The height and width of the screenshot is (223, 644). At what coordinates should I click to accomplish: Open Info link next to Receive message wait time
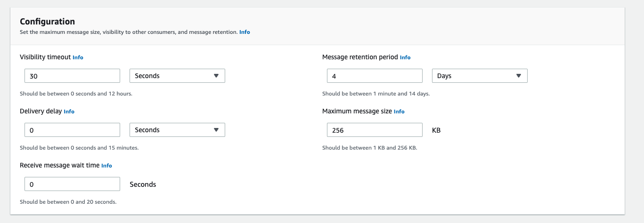106,166
